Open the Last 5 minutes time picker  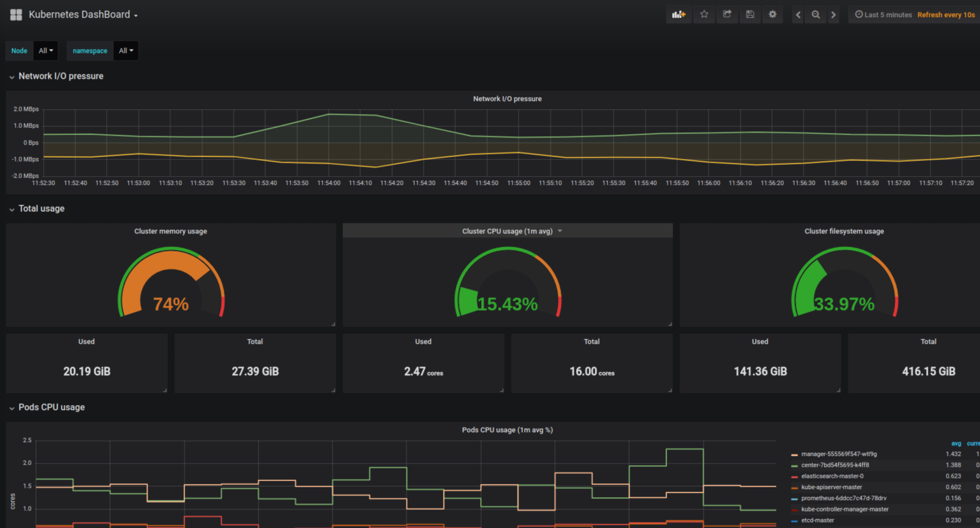[x=883, y=15]
